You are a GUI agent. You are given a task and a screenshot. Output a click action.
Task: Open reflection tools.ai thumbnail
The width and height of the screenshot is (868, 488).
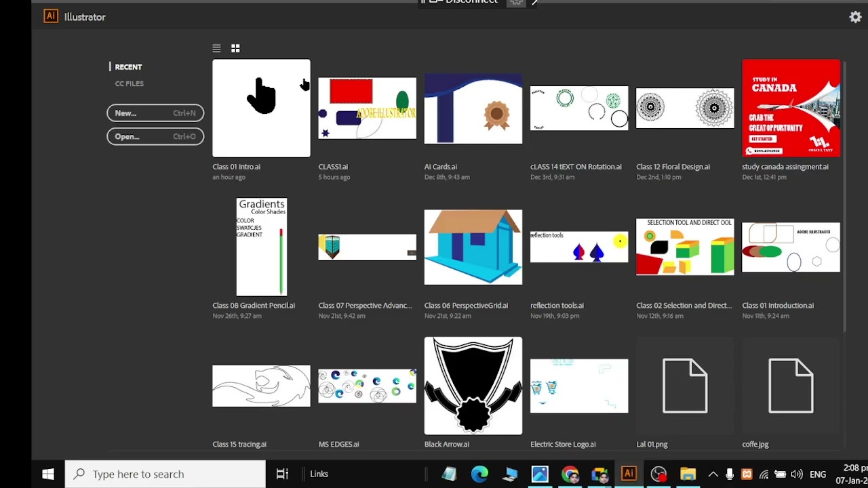pos(579,247)
